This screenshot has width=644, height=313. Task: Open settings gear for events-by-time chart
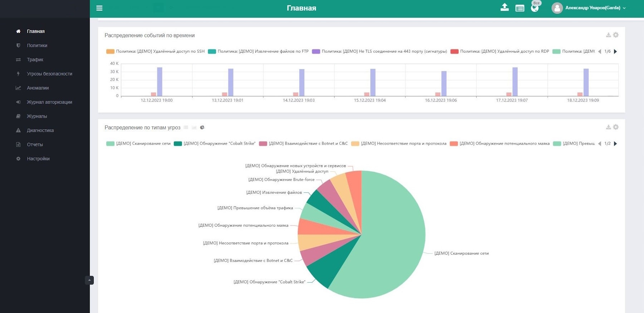click(x=616, y=35)
